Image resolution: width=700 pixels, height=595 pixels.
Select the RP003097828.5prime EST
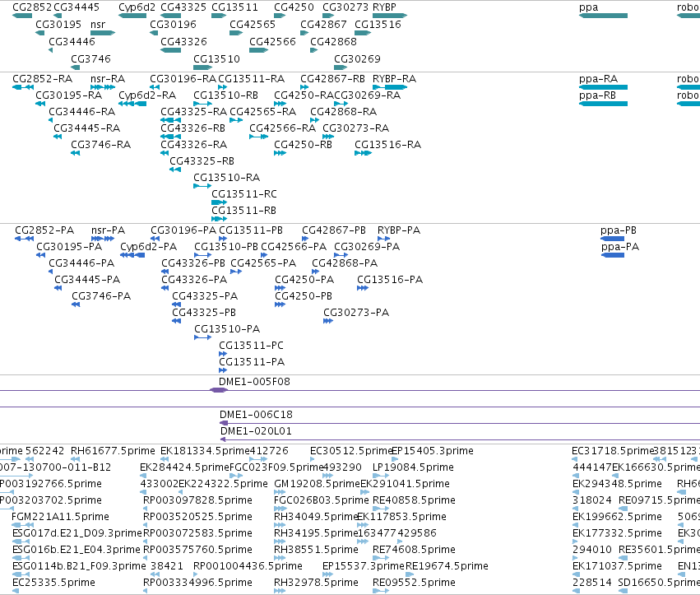(145, 509)
